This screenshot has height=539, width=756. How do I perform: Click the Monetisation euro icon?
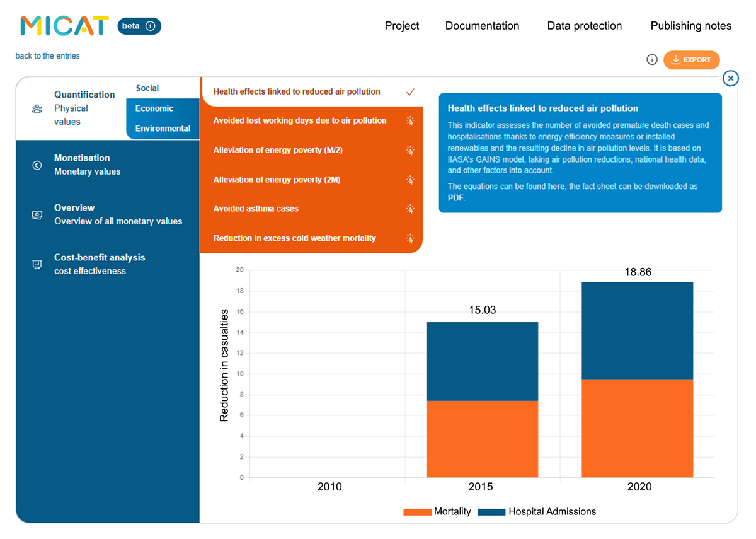point(37,165)
